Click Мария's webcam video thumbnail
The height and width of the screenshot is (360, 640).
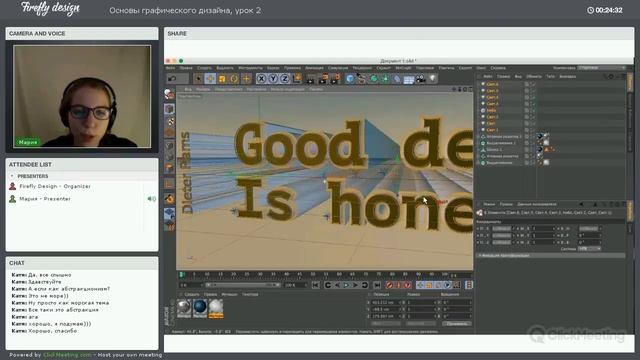pyautogui.click(x=82, y=96)
